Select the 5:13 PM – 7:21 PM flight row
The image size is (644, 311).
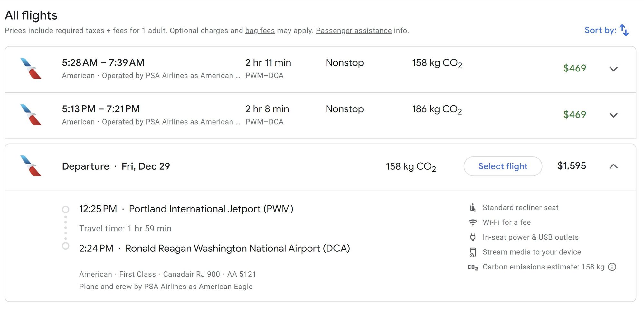click(320, 116)
